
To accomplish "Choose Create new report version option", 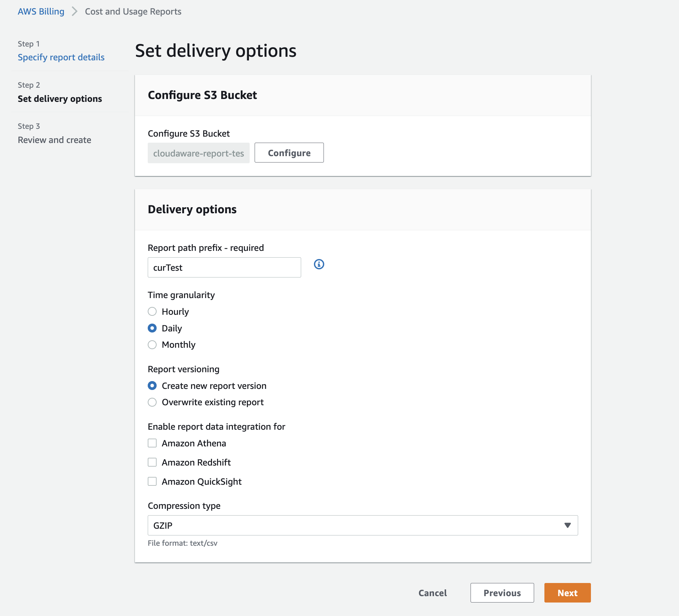I will tap(152, 386).
